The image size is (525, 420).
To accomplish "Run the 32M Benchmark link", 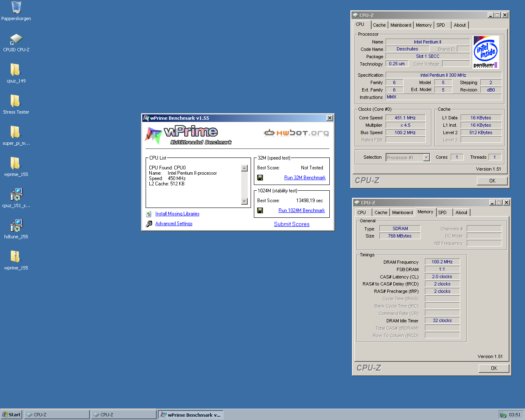I will (x=305, y=178).
